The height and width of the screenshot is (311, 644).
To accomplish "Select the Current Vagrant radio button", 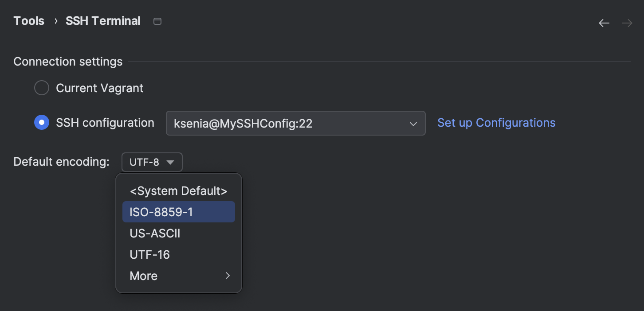I will coord(41,88).
